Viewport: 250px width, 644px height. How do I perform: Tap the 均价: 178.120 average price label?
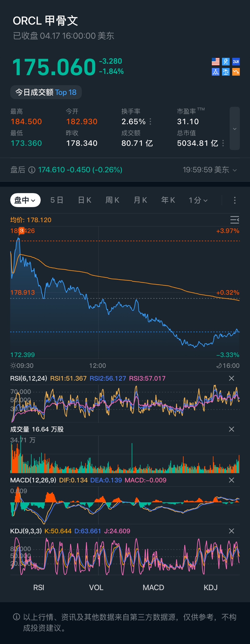point(31,220)
